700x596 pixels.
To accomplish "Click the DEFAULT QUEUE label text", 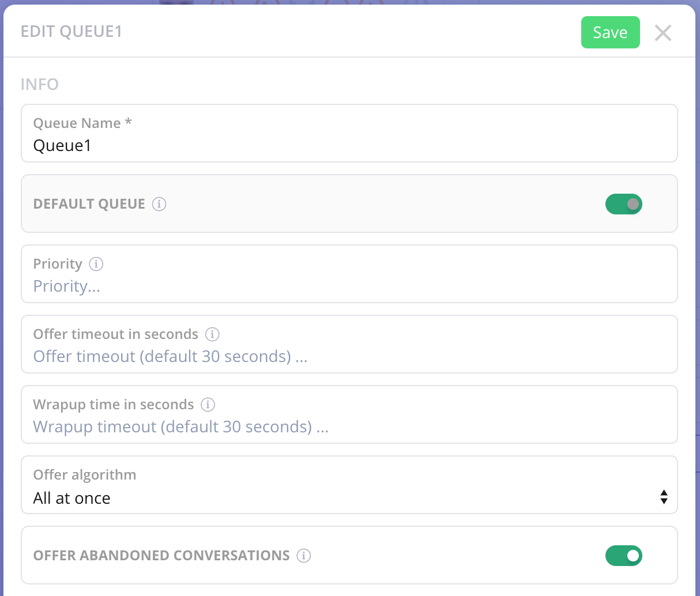I will (89, 204).
